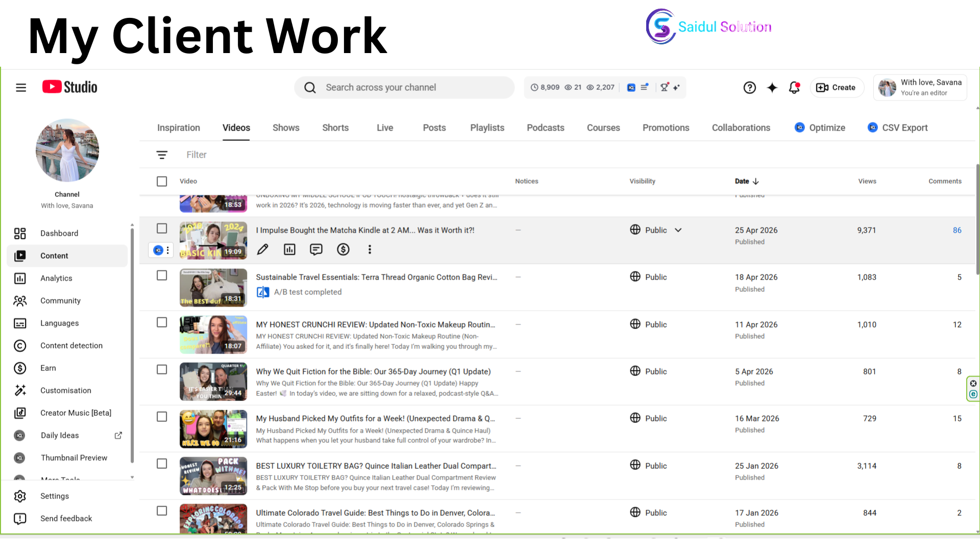This screenshot has height=551, width=980.
Task: Click the search magnifier icon
Action: pyautogui.click(x=310, y=88)
